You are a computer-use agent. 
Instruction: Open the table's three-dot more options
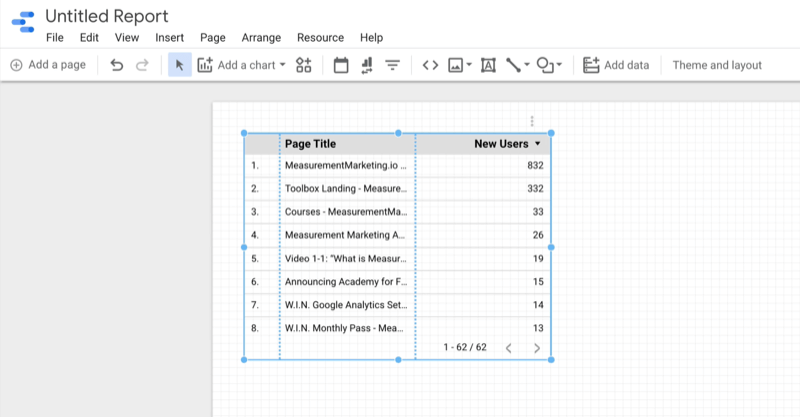pos(532,121)
